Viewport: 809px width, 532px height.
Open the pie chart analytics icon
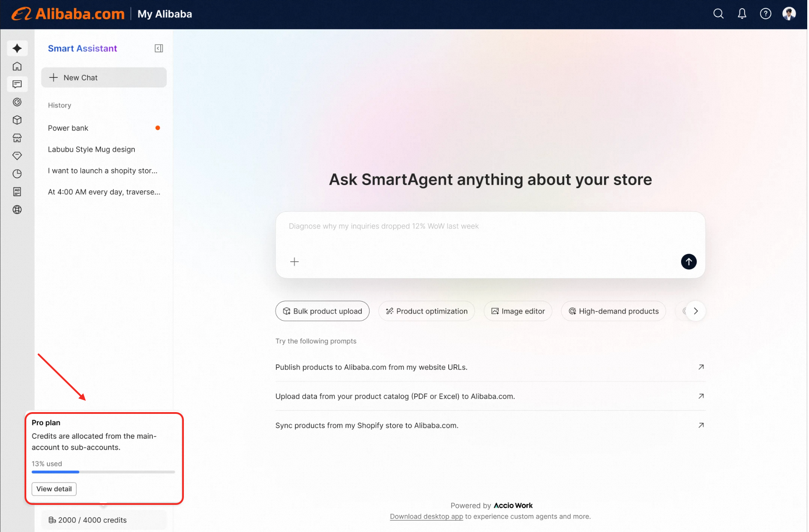tap(17, 174)
